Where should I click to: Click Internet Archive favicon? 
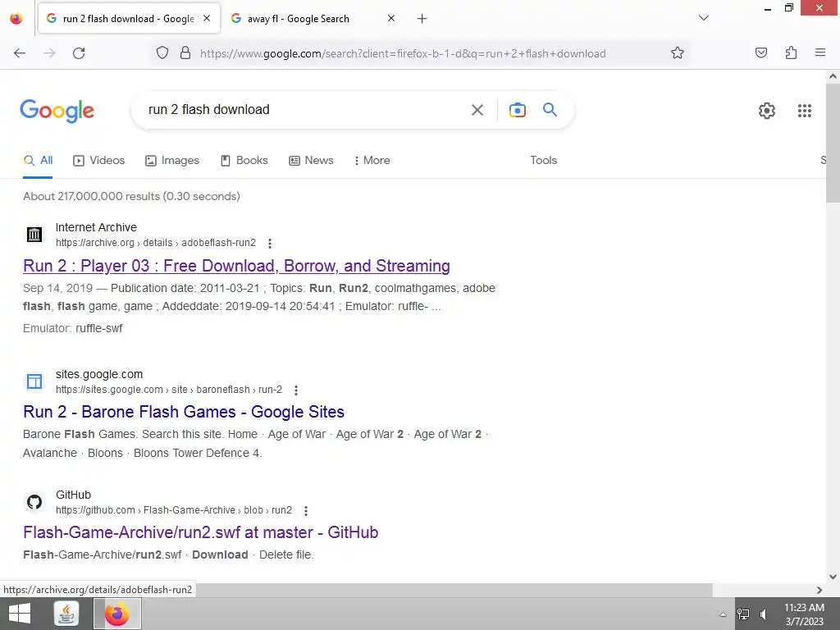click(x=34, y=234)
